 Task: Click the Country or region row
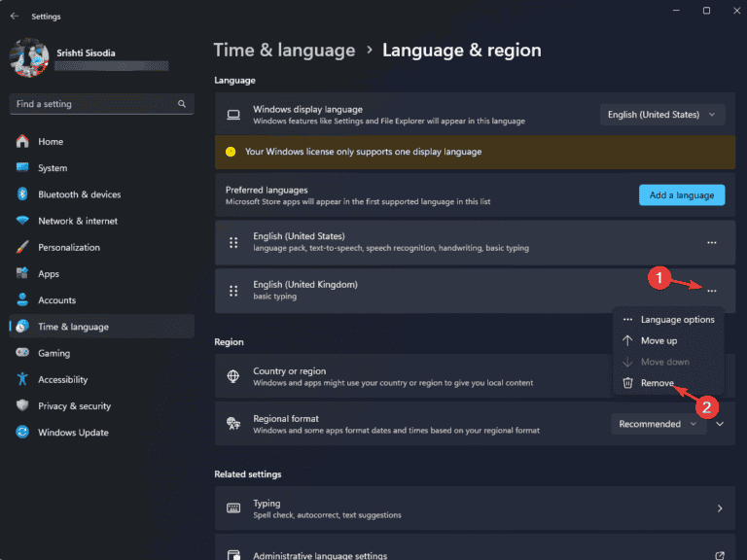tap(475, 376)
